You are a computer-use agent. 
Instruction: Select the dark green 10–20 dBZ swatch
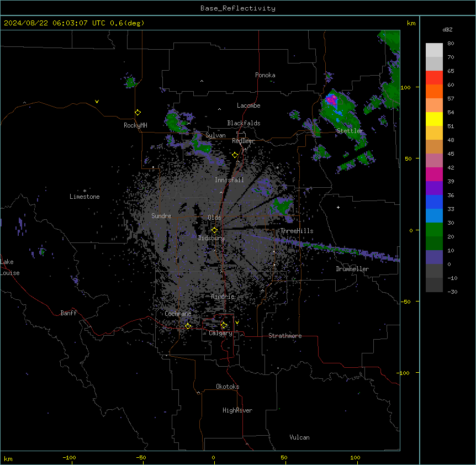tap(434, 243)
